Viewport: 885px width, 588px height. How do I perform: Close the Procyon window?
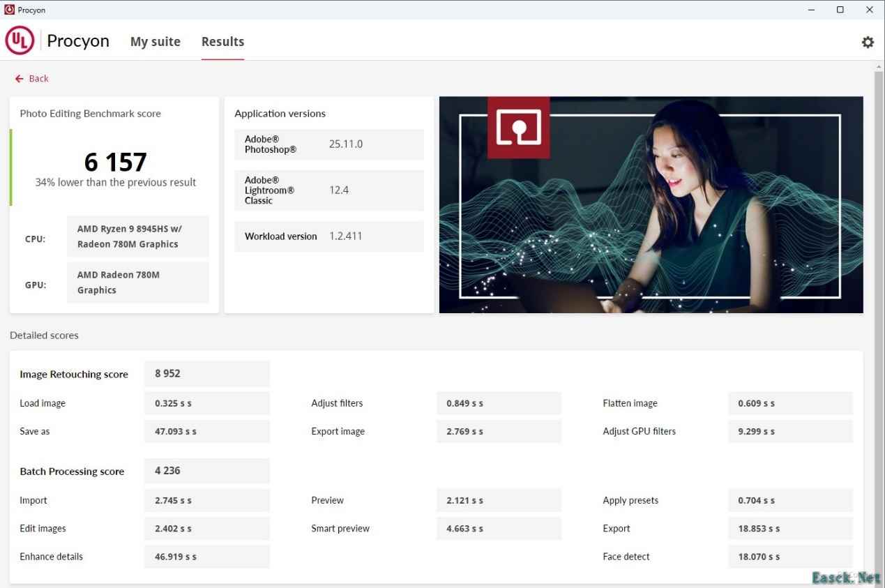[870, 10]
